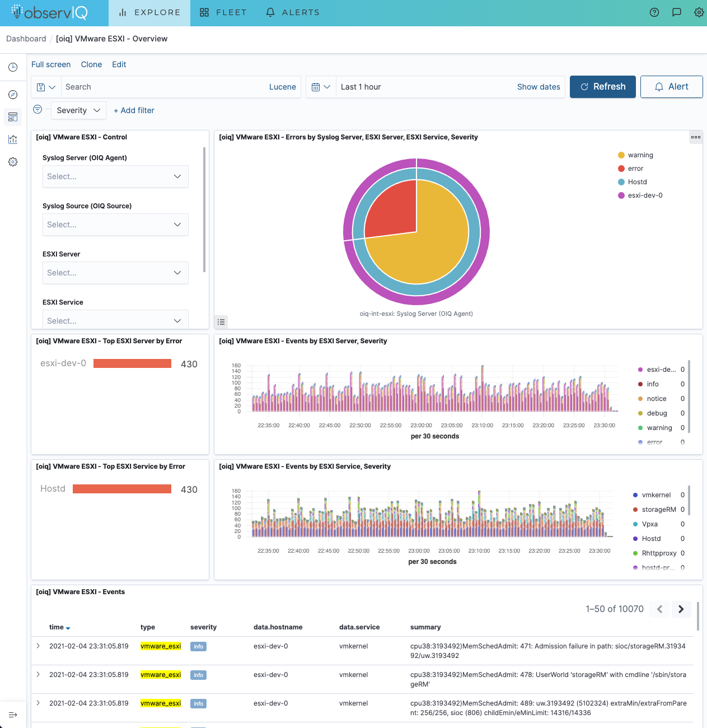This screenshot has width=707, height=728.
Task: Toggle the pie chart legend list icon
Action: point(221,322)
